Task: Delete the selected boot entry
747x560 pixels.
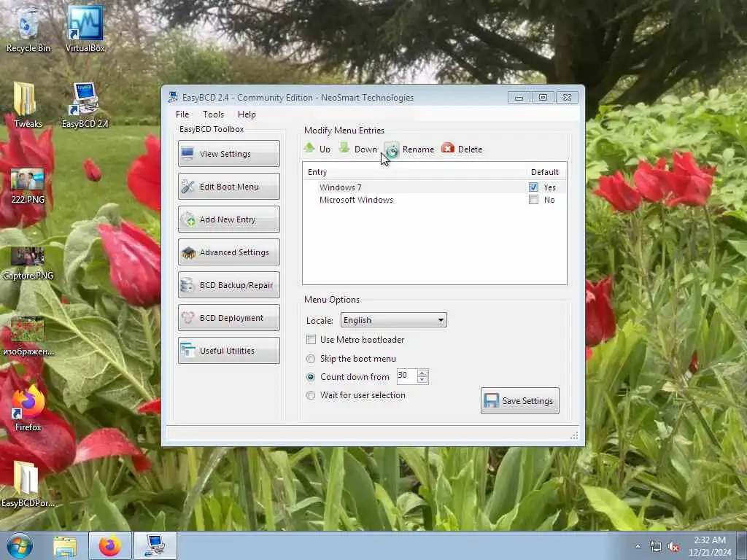Action: click(x=462, y=149)
